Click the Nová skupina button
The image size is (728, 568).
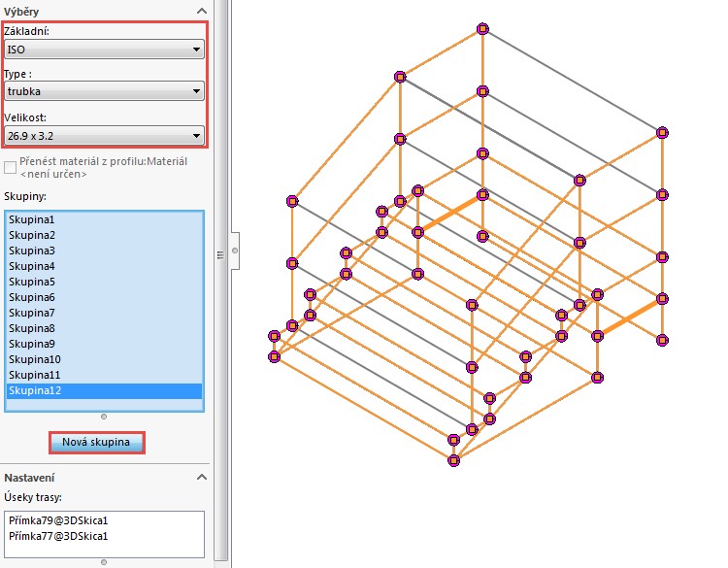(96, 442)
